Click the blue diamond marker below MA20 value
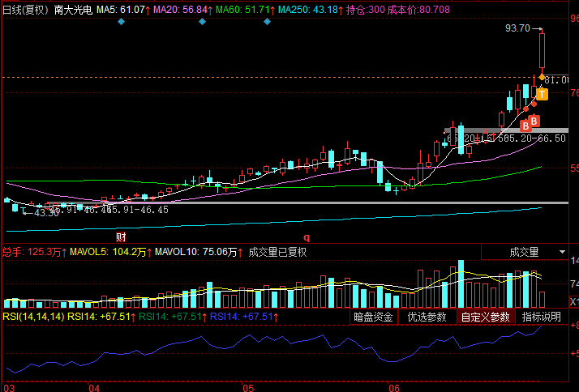Viewport: 579px width, 392px height. (x=202, y=22)
